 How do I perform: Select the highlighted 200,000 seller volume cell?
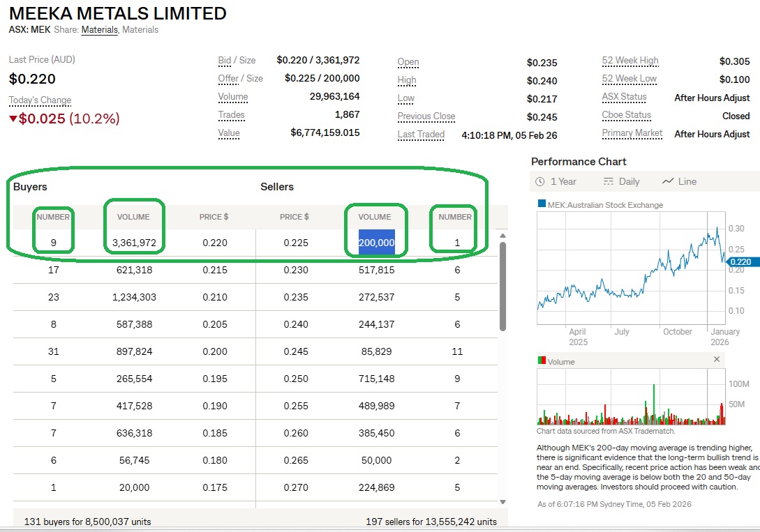point(377,242)
